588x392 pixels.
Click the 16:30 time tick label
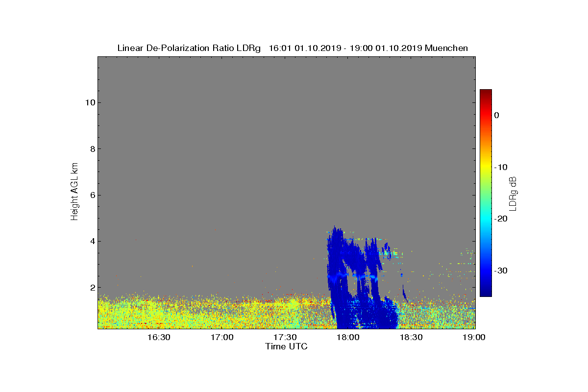click(159, 337)
